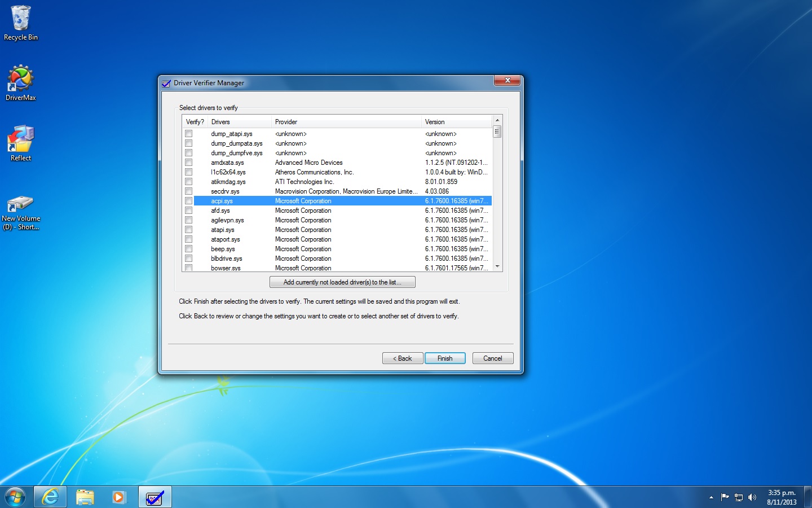812x508 pixels.
Task: Select the bowser.sys driver name
Action: [x=226, y=268]
